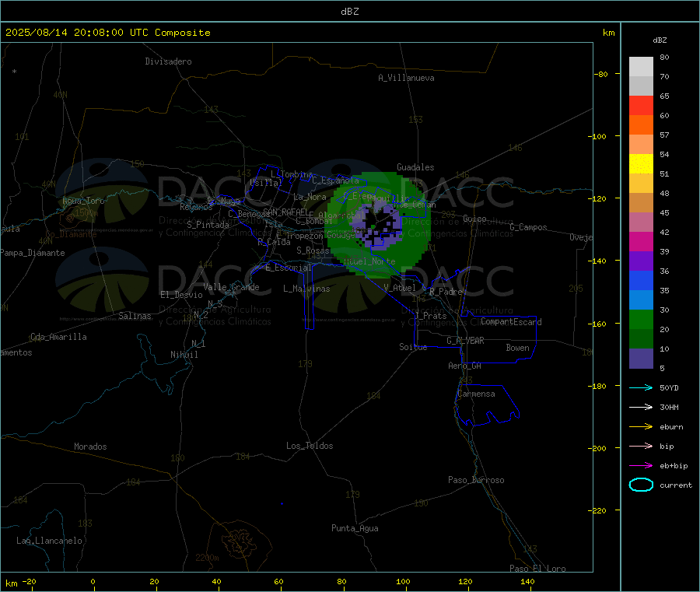The image size is (700, 592).
Task: Click the Cda_Amarilla place label
Action: pos(58,337)
